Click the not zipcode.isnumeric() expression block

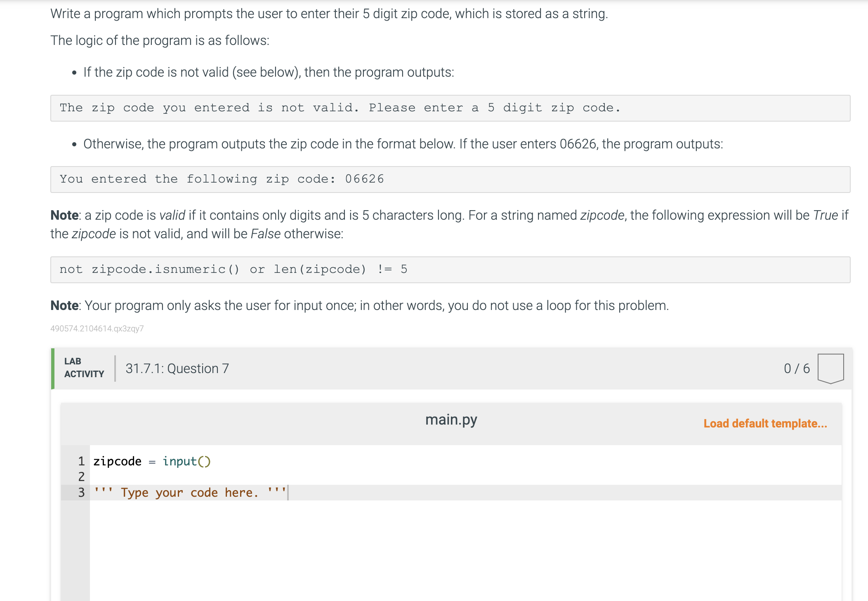click(450, 270)
